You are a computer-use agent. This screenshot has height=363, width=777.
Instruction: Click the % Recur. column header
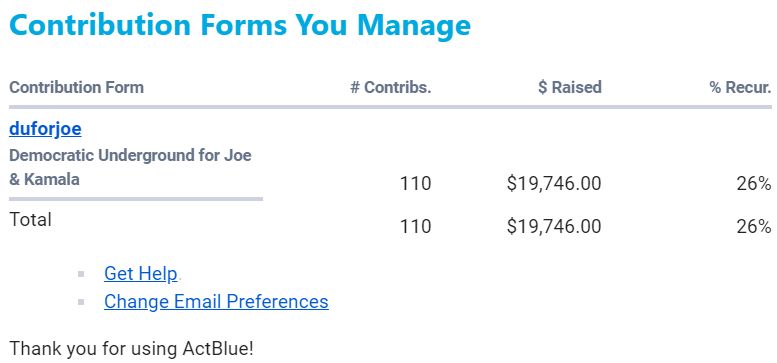pos(740,87)
